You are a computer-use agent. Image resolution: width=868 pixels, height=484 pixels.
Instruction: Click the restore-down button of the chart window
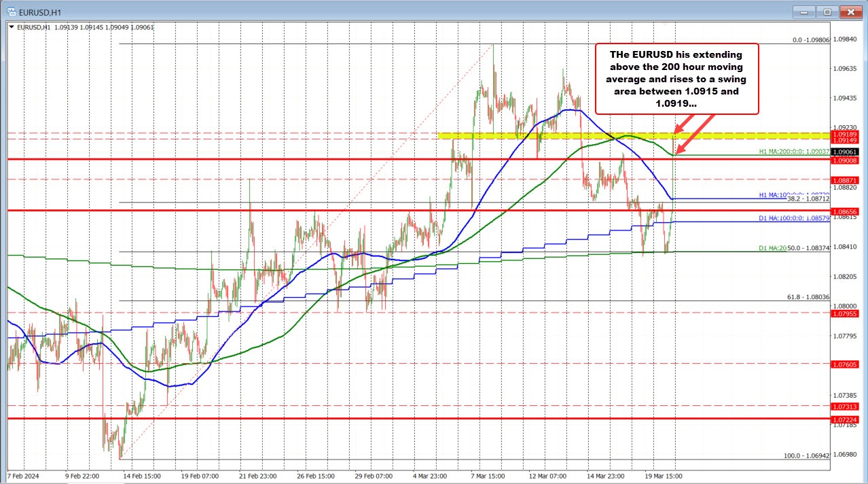click(827, 12)
